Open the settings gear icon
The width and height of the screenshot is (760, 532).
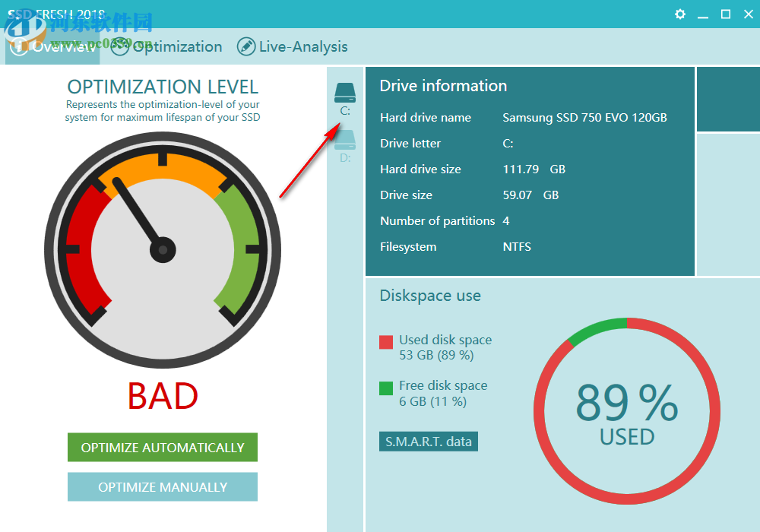[680, 14]
